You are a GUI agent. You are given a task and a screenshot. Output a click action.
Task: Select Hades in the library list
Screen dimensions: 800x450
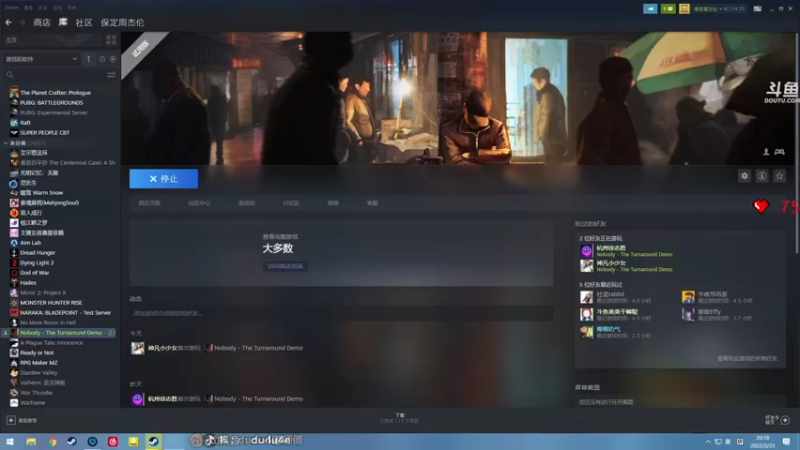(x=28, y=283)
